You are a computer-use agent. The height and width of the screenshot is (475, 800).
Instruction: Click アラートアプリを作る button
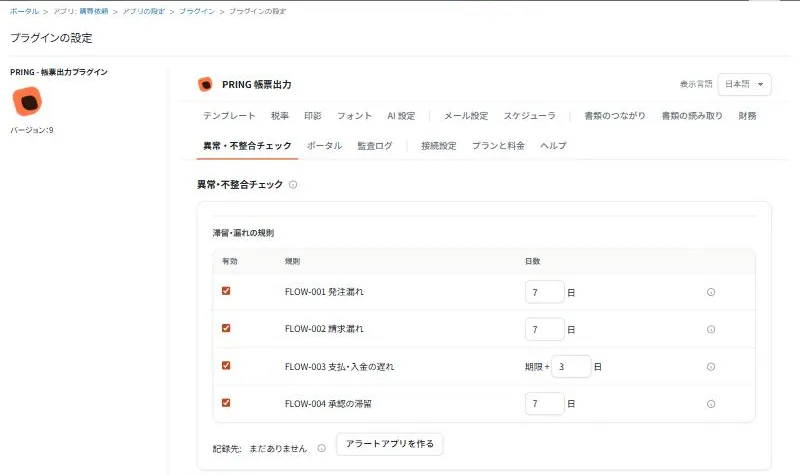click(390, 444)
